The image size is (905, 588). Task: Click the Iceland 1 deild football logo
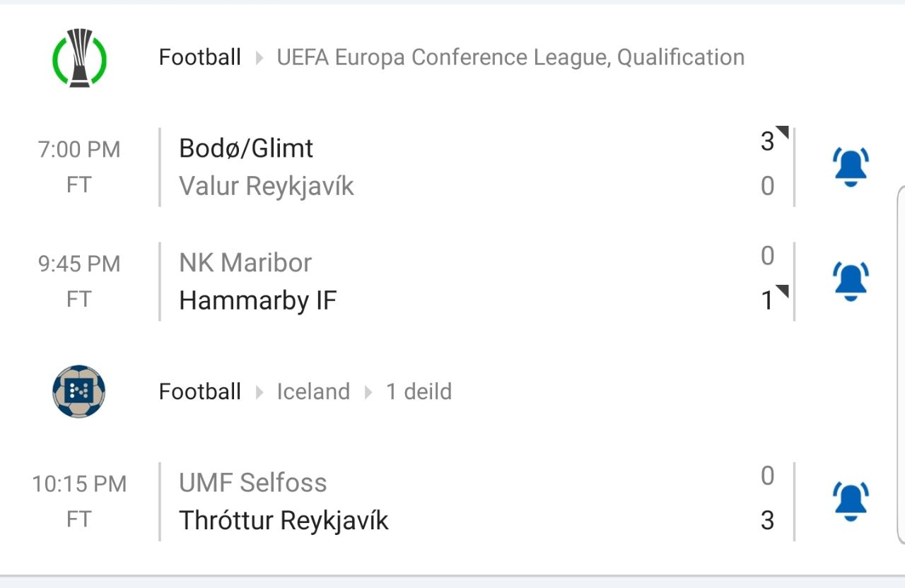pyautogui.click(x=79, y=392)
